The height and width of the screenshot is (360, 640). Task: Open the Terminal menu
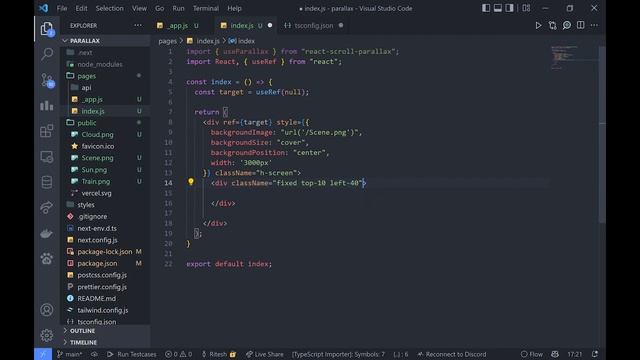tap(206, 8)
